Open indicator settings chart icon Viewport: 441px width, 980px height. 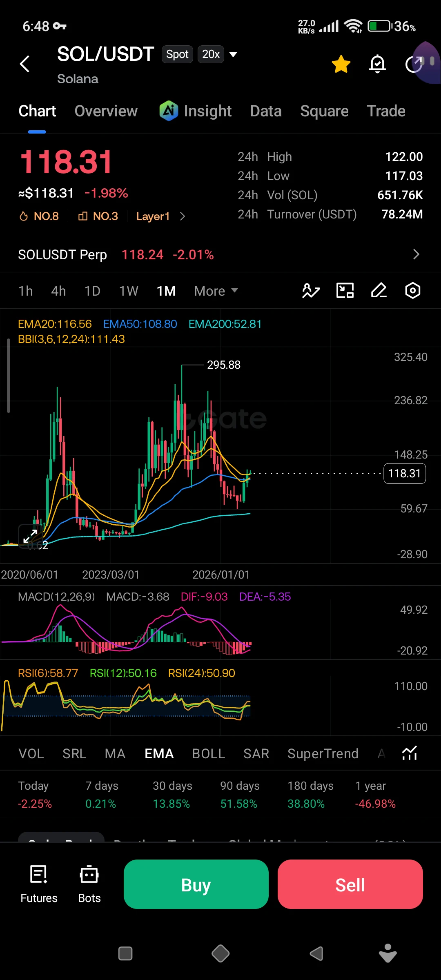tap(410, 753)
